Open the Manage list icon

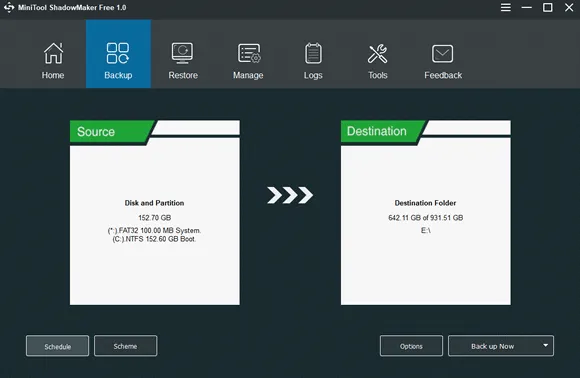tap(249, 53)
